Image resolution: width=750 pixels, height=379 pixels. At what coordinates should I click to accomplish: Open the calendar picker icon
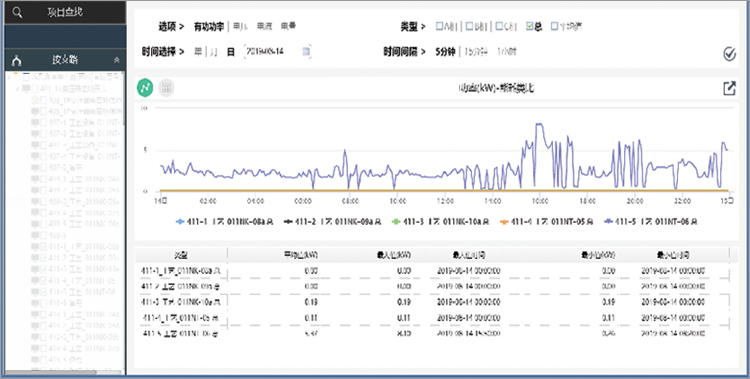coord(307,51)
